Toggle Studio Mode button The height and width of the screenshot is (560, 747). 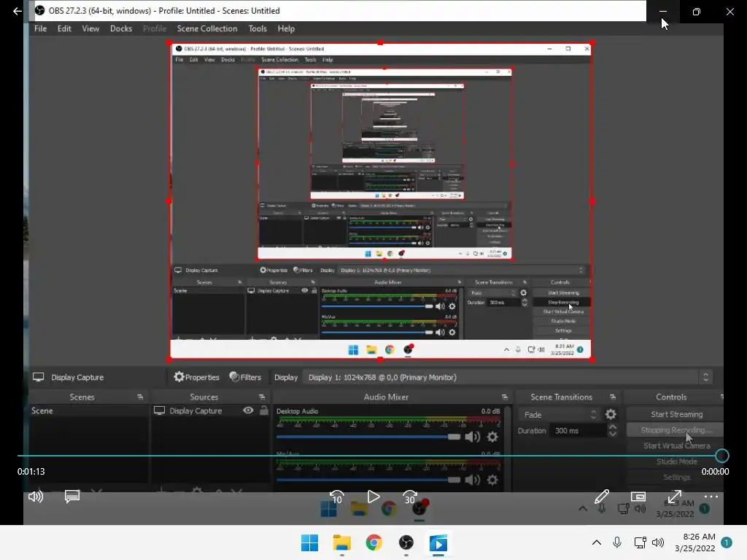click(x=676, y=462)
